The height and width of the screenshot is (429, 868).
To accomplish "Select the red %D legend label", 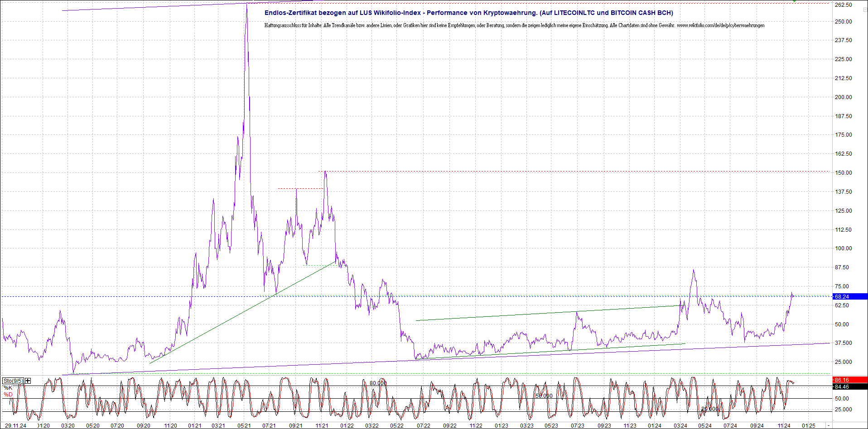I will (x=8, y=395).
